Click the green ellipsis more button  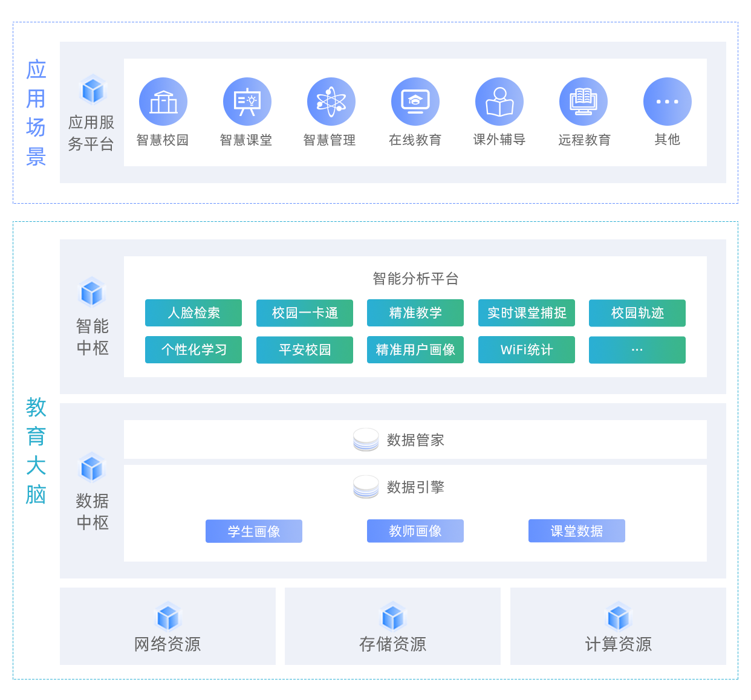pyautogui.click(x=637, y=350)
